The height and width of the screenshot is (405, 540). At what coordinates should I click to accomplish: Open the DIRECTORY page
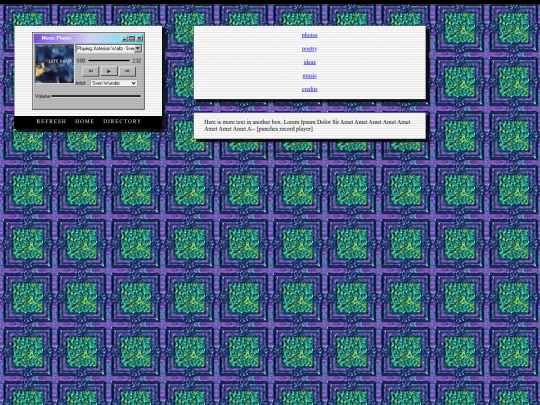click(x=122, y=121)
